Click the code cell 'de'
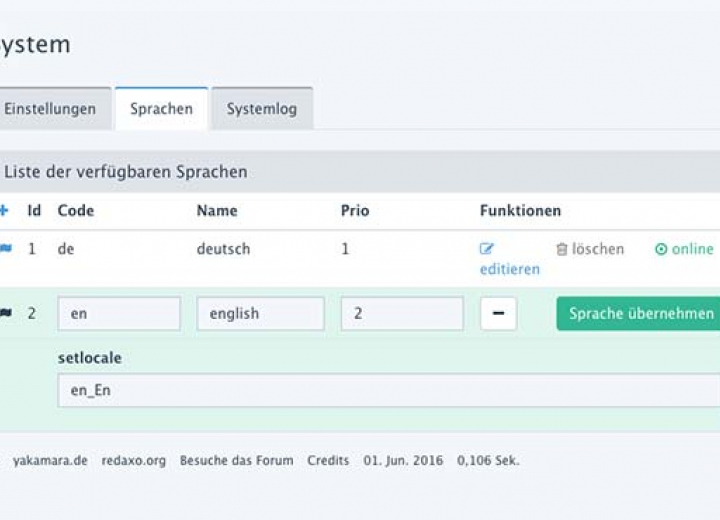Viewport: 720px width, 520px height. pyautogui.click(x=66, y=249)
